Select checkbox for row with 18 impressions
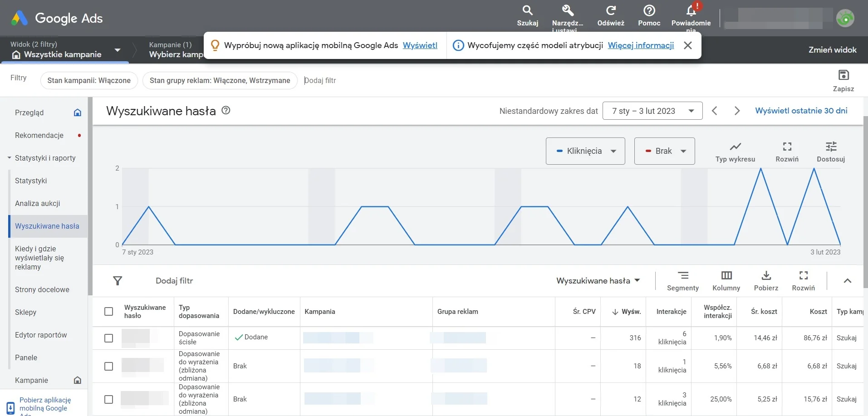This screenshot has width=868, height=416. pyautogui.click(x=108, y=366)
